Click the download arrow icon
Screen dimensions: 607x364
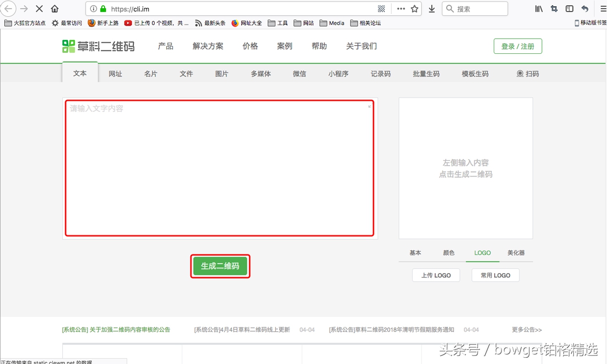431,9
